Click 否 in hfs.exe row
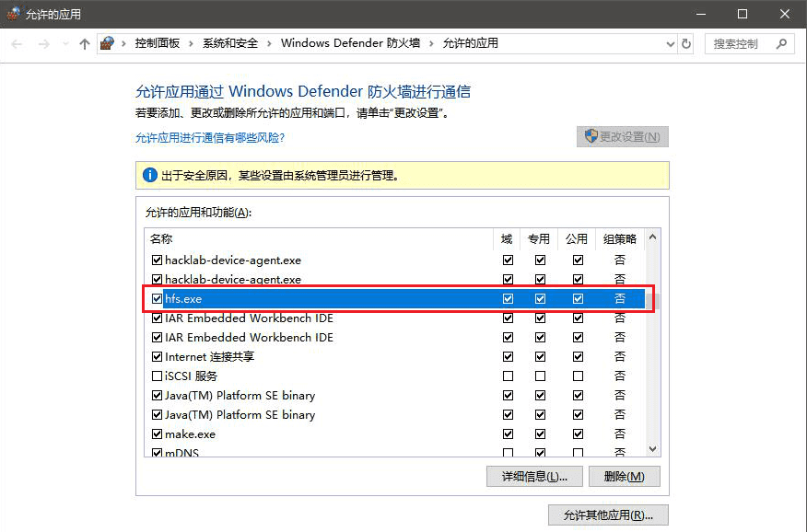The height and width of the screenshot is (532, 807). click(620, 298)
